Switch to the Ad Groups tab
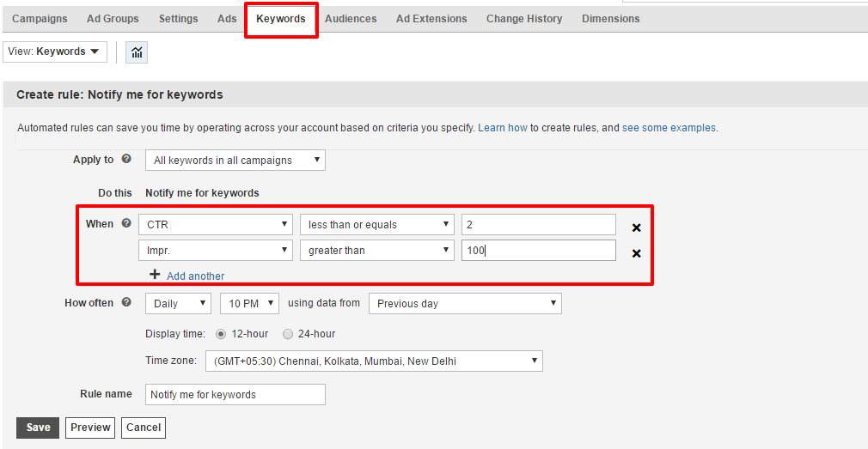The width and height of the screenshot is (868, 449). pyautogui.click(x=113, y=19)
